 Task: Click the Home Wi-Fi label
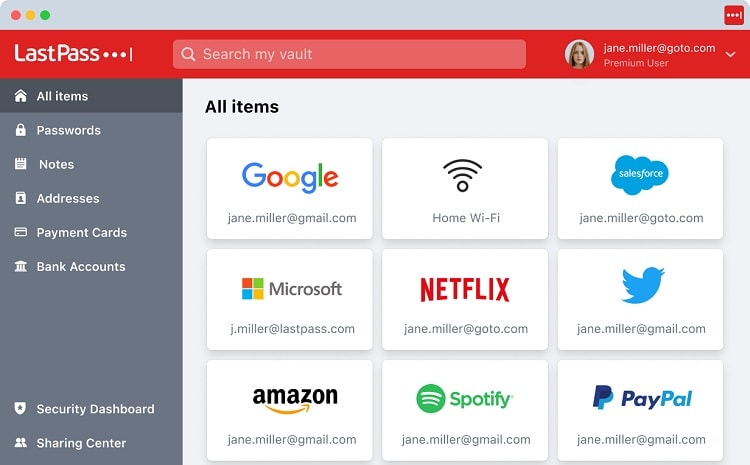(466, 218)
